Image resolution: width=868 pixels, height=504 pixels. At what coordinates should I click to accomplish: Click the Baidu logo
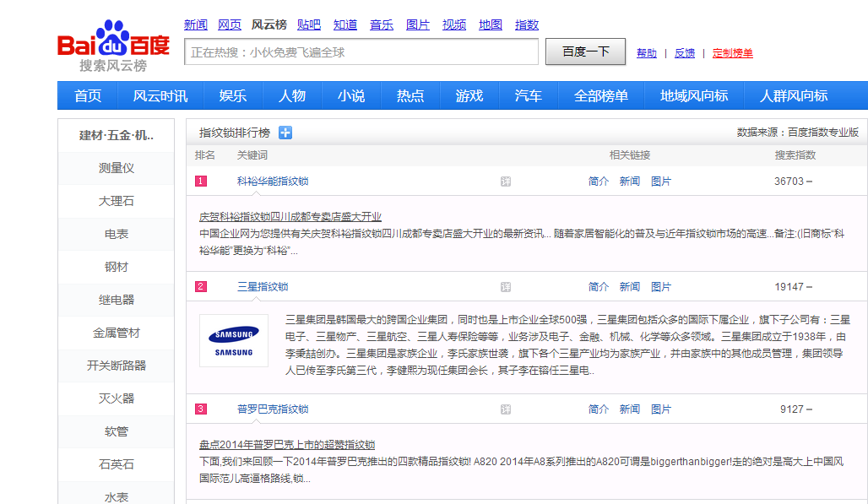point(113,46)
